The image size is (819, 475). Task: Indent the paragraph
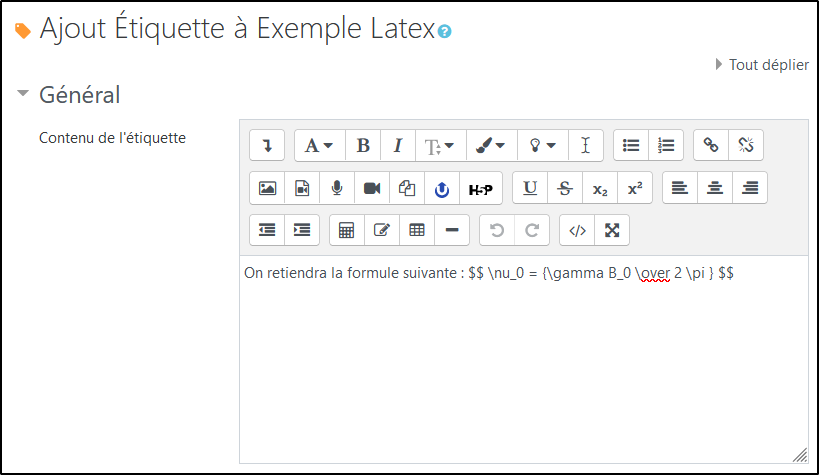click(x=302, y=230)
